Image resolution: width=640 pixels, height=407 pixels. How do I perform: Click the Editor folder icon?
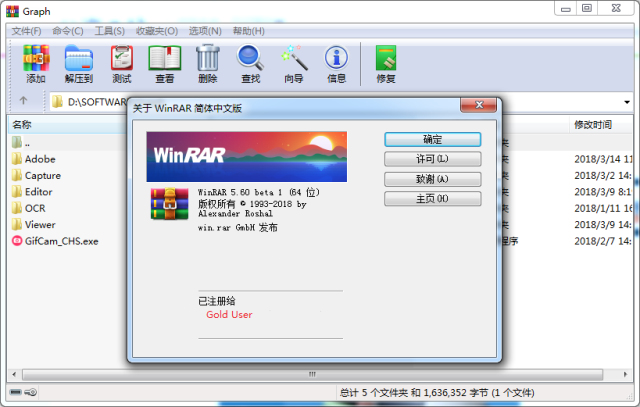17,191
